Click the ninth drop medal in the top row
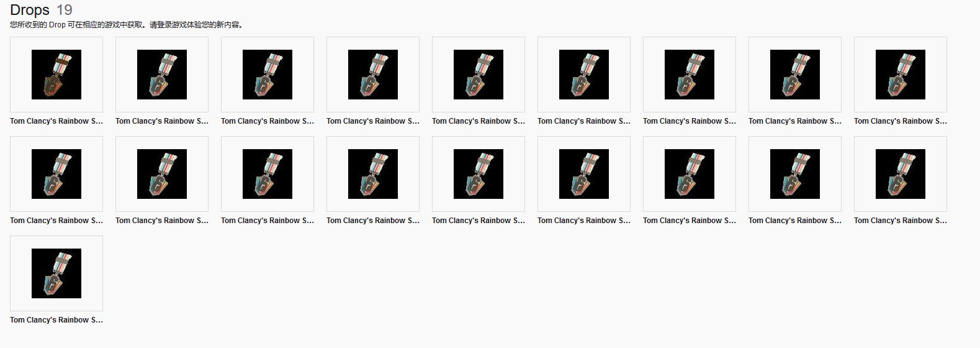Screen dimensions: 980x348 point(901,75)
